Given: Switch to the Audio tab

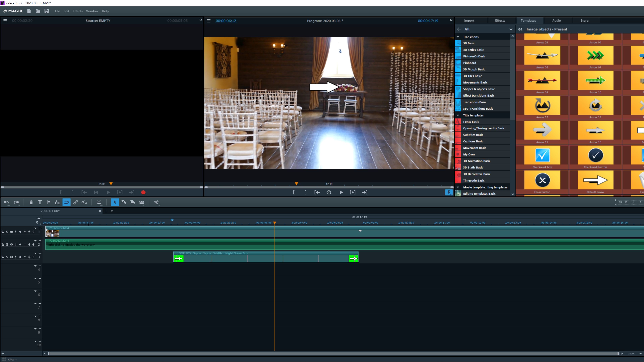Looking at the screenshot, I should click(x=556, y=20).
